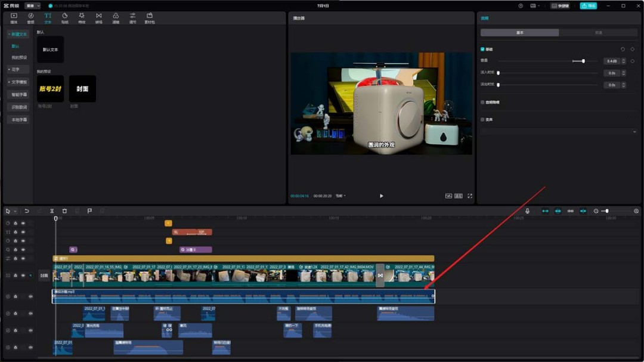Viewport: 644px width, 362px height.
Task: Switch to the 变速 (Speed) tab
Action: (598, 32)
